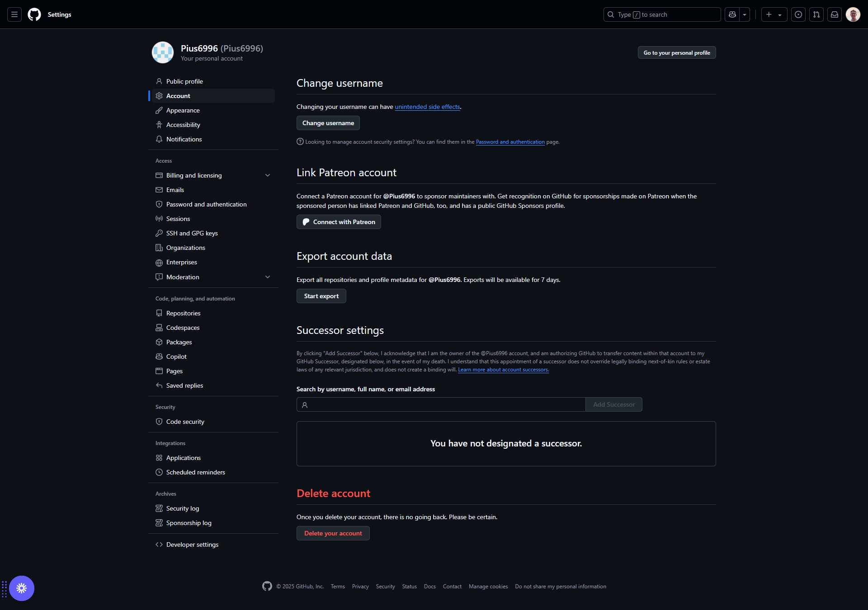868x610 pixels.
Task: Expand the Moderation chevron
Action: click(268, 277)
